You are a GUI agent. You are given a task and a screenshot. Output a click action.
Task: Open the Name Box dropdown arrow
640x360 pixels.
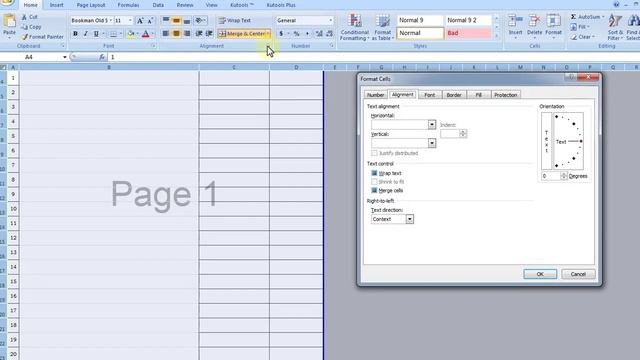(64, 57)
